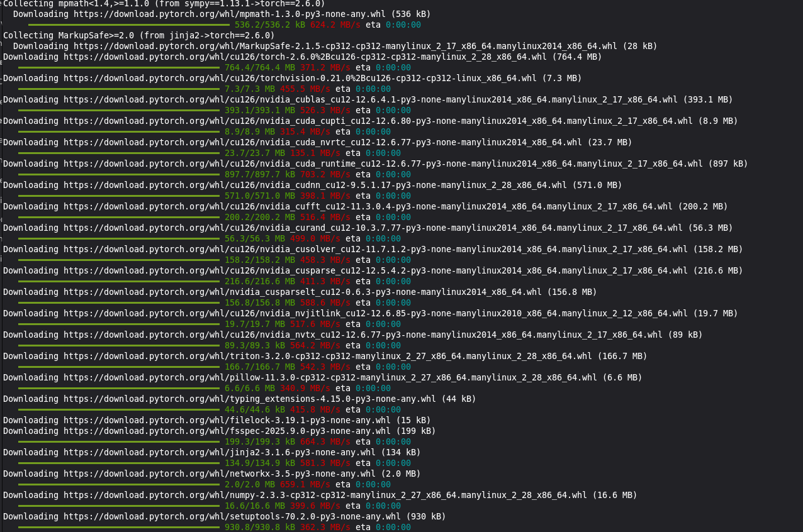Click the "7.3/7.3 MB" progress value
Viewport: 803px width, 532px height.
[250, 89]
